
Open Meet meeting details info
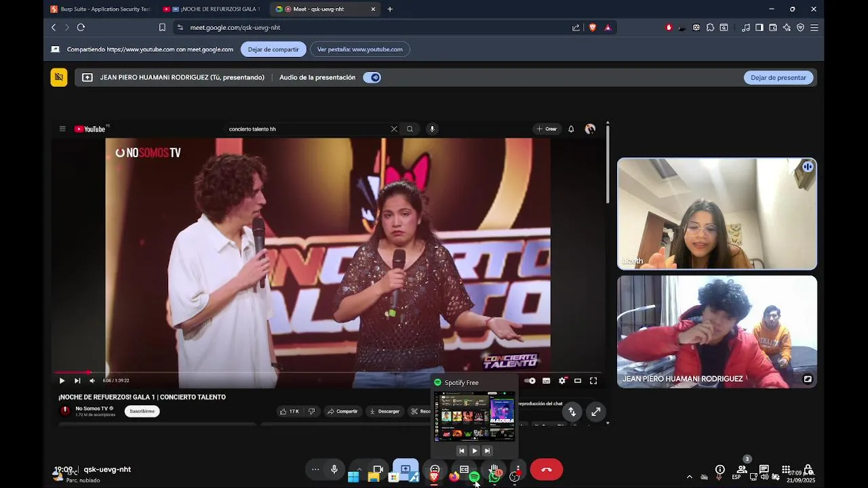point(720,469)
